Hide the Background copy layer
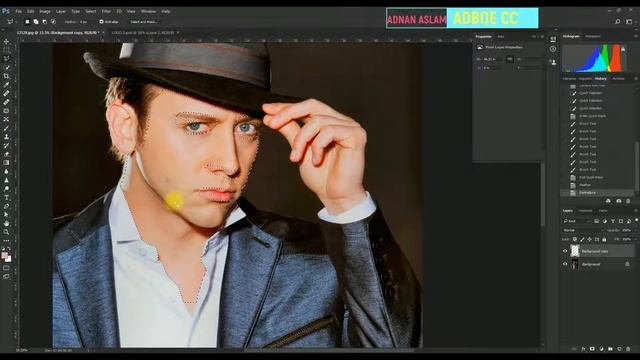The height and width of the screenshot is (360, 640). pyautogui.click(x=565, y=251)
